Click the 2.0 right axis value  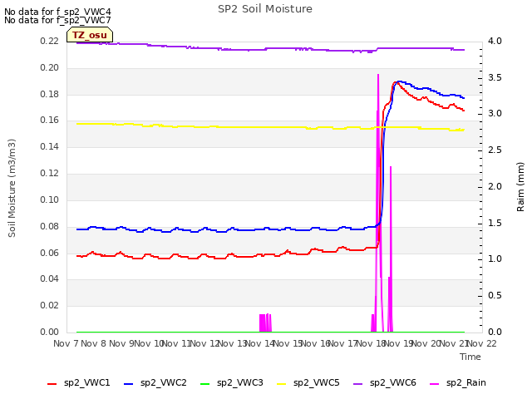[495, 186]
